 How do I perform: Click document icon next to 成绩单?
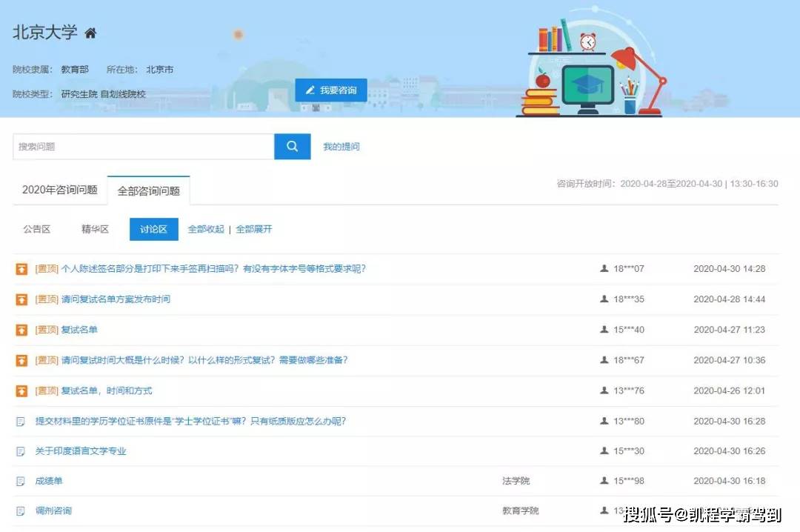pos(21,482)
